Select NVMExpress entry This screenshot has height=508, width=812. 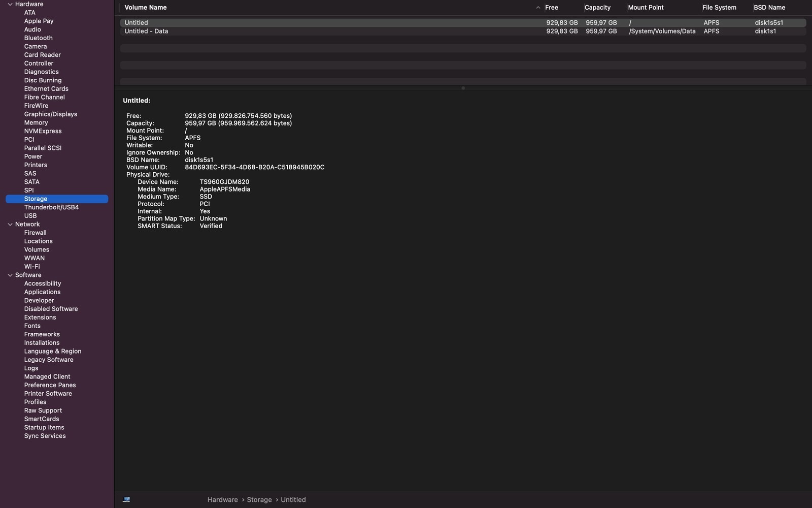point(43,131)
